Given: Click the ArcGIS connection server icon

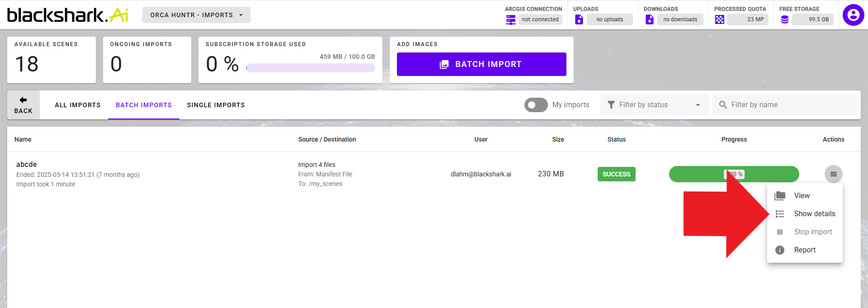Looking at the screenshot, I should point(511,19).
